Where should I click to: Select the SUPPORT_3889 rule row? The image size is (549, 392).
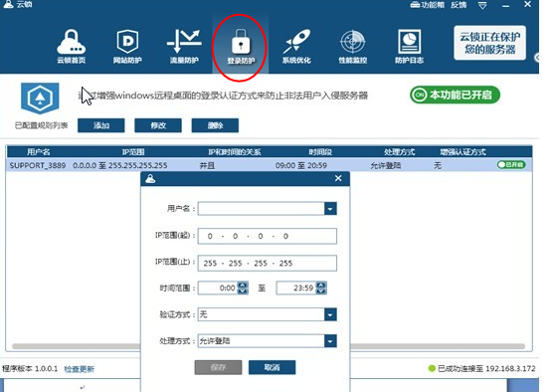pos(270,165)
